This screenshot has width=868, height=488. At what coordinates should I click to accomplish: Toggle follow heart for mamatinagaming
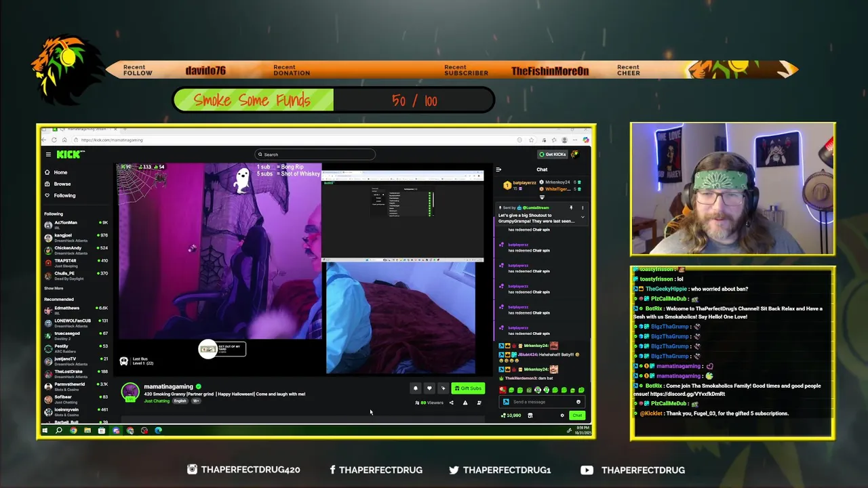click(429, 388)
